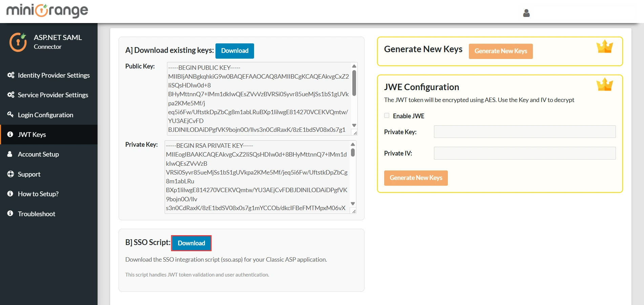Click Generate New Keys button under JWE Configuration
644x305 pixels.
click(x=416, y=178)
